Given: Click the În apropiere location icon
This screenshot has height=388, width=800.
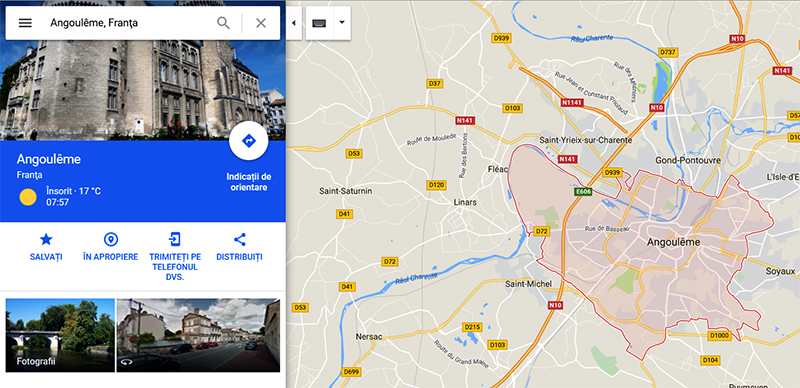Looking at the screenshot, I should tap(111, 239).
